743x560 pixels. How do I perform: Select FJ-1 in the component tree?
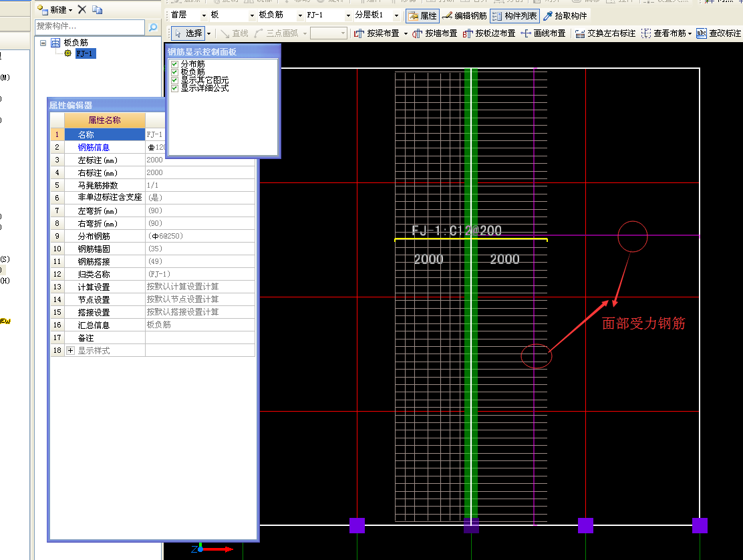tap(86, 53)
